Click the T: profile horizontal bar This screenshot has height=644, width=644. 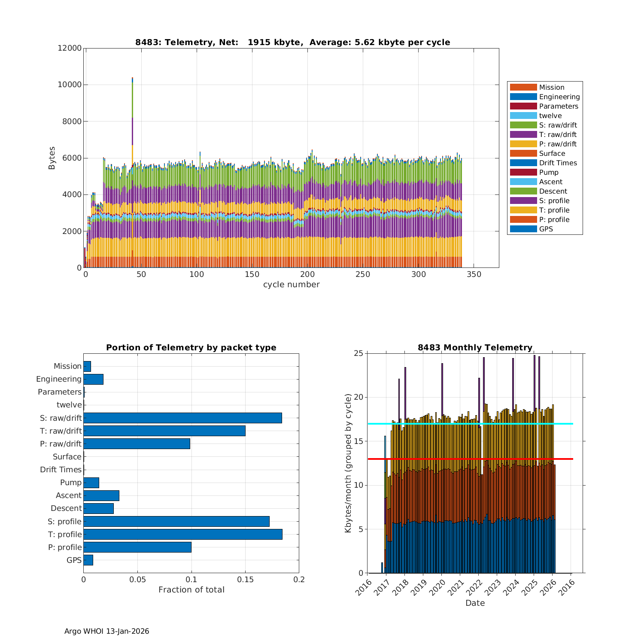click(182, 534)
